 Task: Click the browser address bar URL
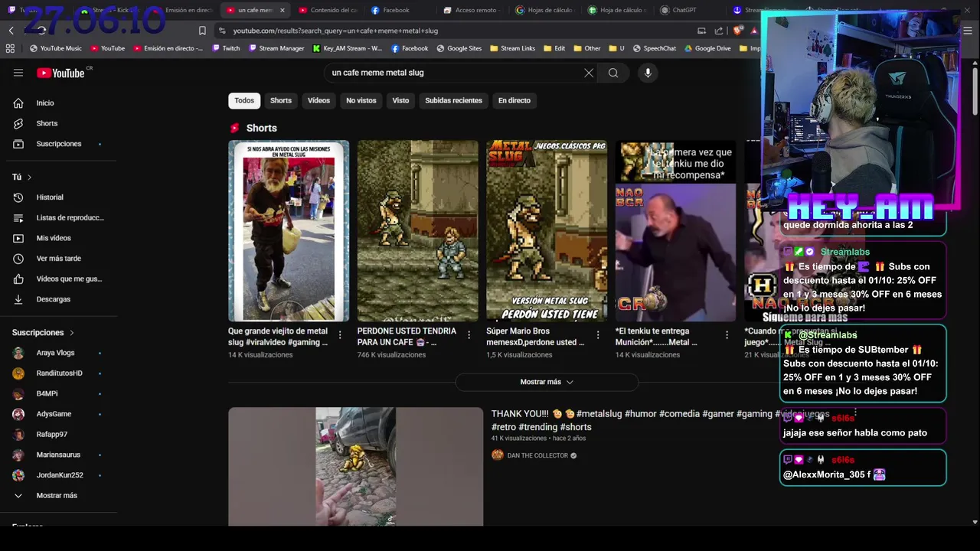[x=335, y=31]
